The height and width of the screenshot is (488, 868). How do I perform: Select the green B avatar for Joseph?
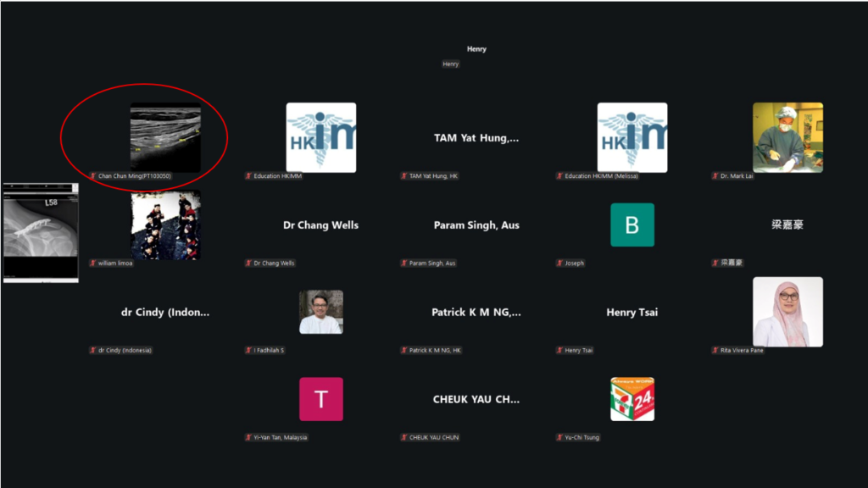[x=632, y=225]
